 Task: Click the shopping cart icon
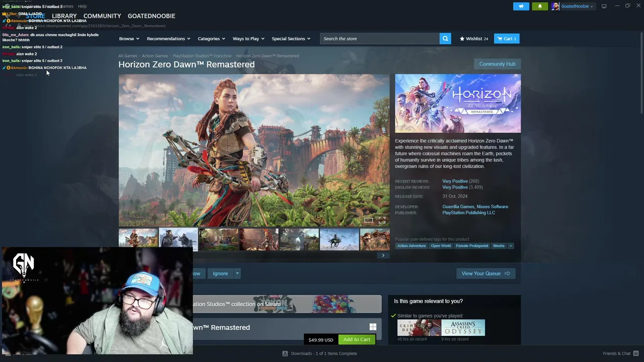(x=500, y=39)
